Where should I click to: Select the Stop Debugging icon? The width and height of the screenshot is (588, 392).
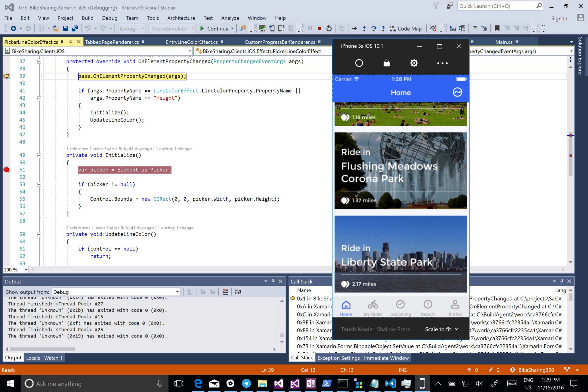[x=319, y=28]
